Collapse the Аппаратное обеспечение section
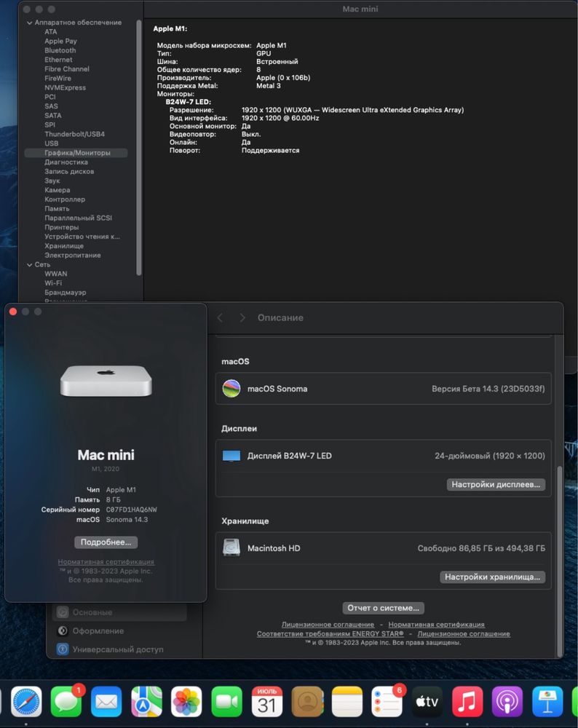578x728 pixels. tap(30, 23)
